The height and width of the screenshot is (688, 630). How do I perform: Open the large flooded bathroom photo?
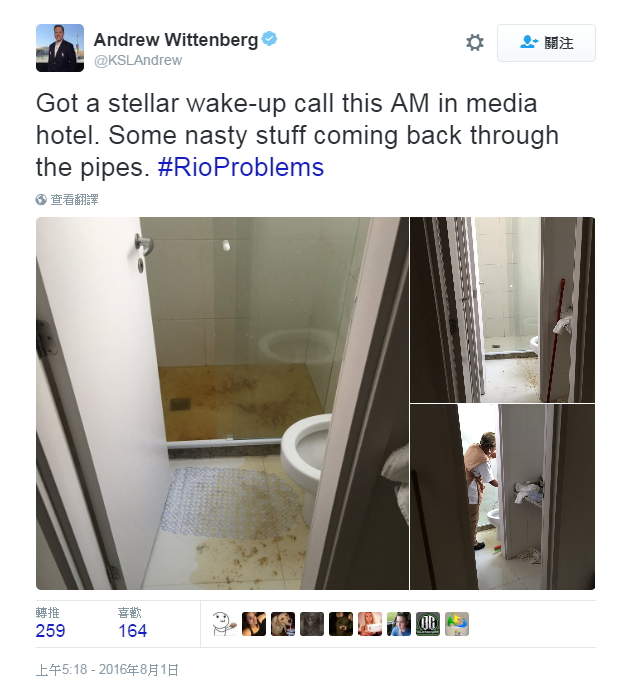coord(222,403)
